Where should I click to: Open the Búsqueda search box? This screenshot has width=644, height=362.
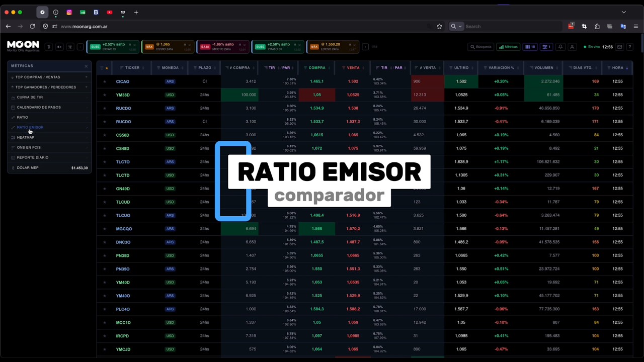pos(480,47)
